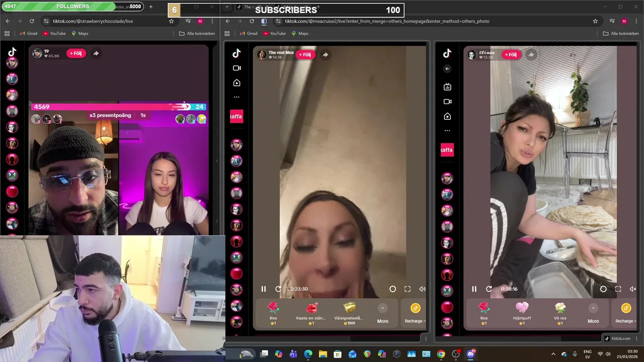Open Maps bookmark in right window
This screenshot has height=362, width=644.
(300, 33)
